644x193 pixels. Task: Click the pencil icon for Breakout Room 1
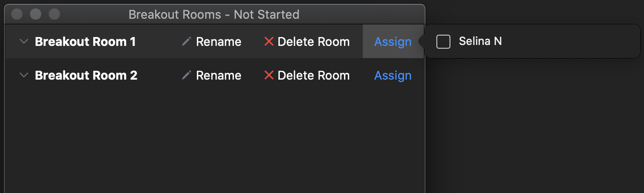click(x=186, y=42)
